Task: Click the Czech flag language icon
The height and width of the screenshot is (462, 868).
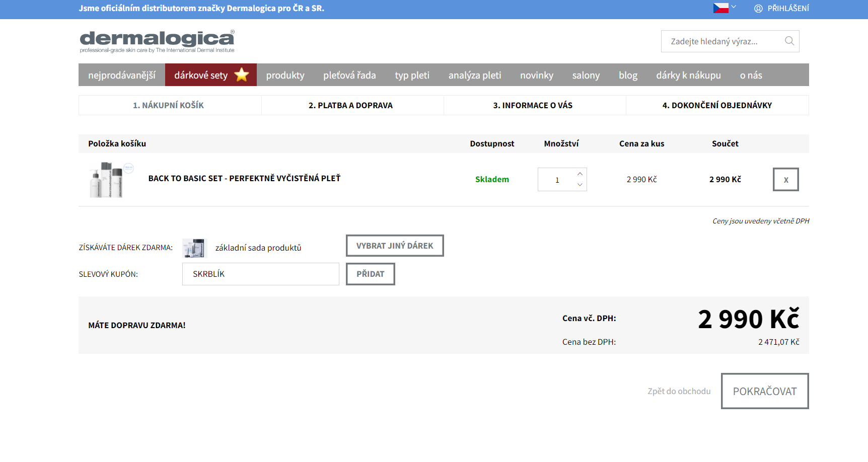Action: click(720, 8)
